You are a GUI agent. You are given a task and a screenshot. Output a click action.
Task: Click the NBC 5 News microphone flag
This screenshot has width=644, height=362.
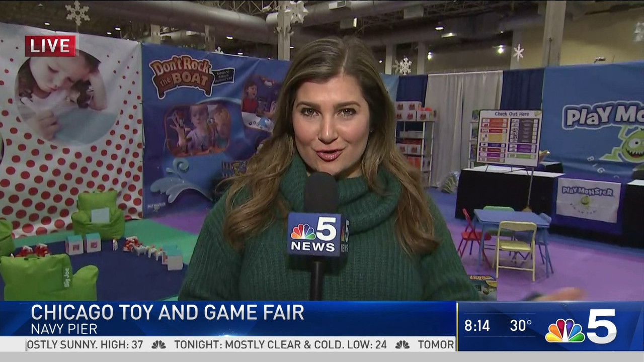point(318,235)
